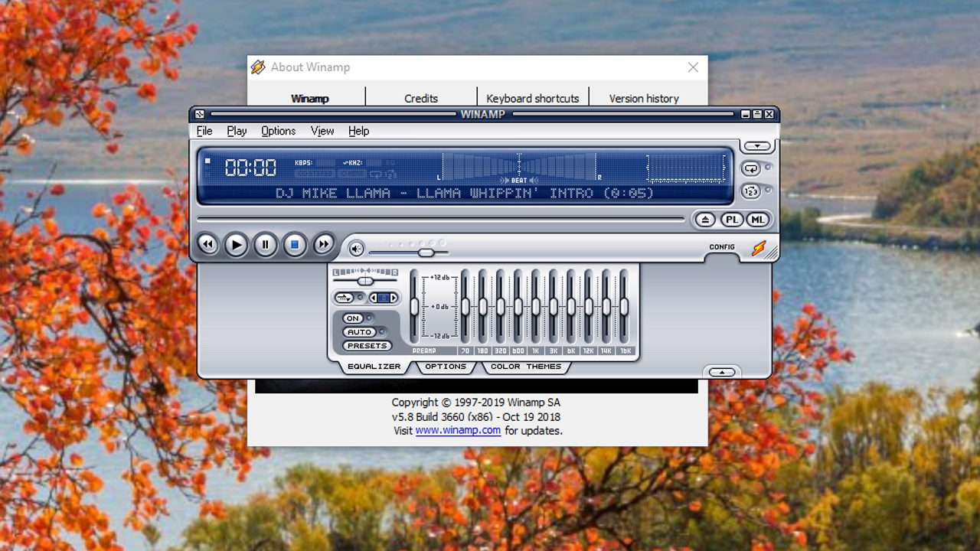Click the song seek bar
This screenshot has width=980, height=551.
point(441,220)
